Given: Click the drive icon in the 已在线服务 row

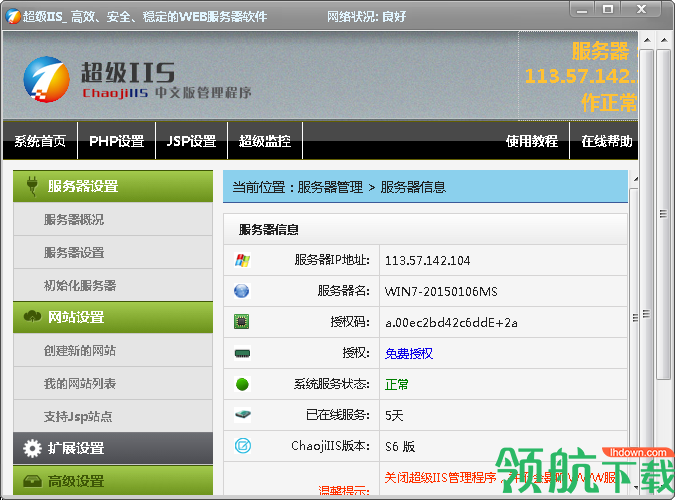Looking at the screenshot, I should pyautogui.click(x=243, y=415).
